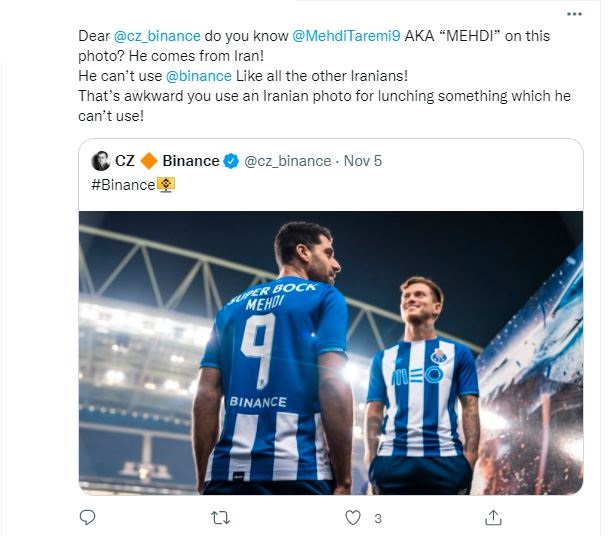Click the blue verified badge beside Binance
Screen dimensions: 612x536
click(231, 161)
